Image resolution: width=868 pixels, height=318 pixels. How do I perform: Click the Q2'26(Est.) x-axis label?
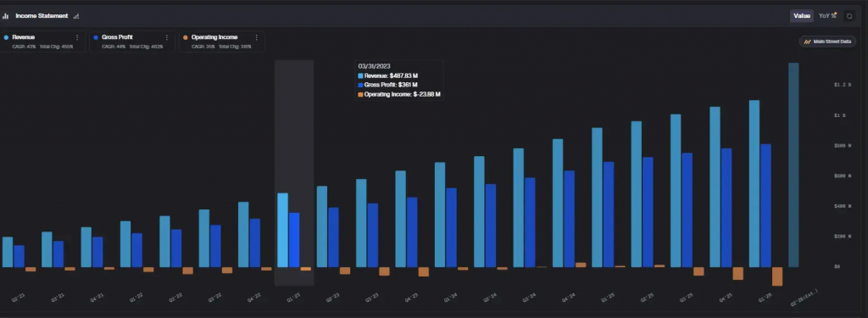click(804, 298)
